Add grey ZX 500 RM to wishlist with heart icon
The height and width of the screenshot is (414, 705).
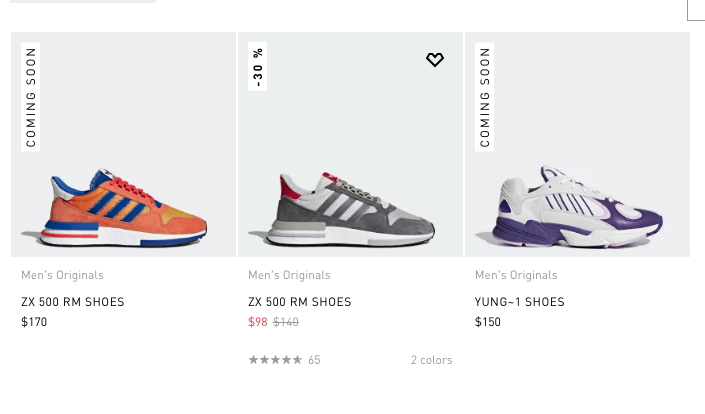(434, 60)
